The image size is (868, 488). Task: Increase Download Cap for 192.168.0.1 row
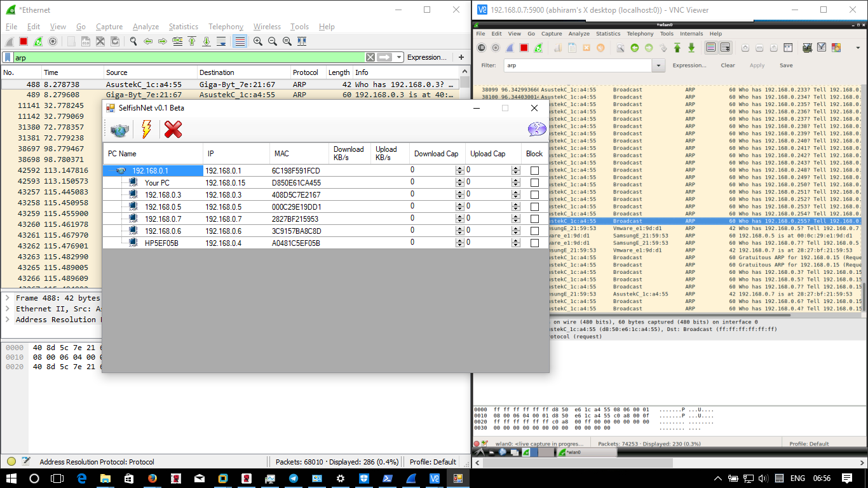point(460,168)
